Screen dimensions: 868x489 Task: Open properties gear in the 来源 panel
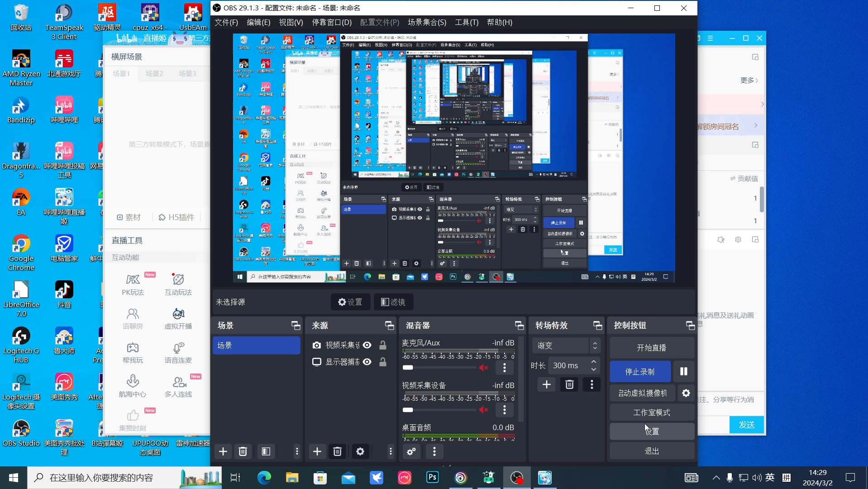coord(360,451)
